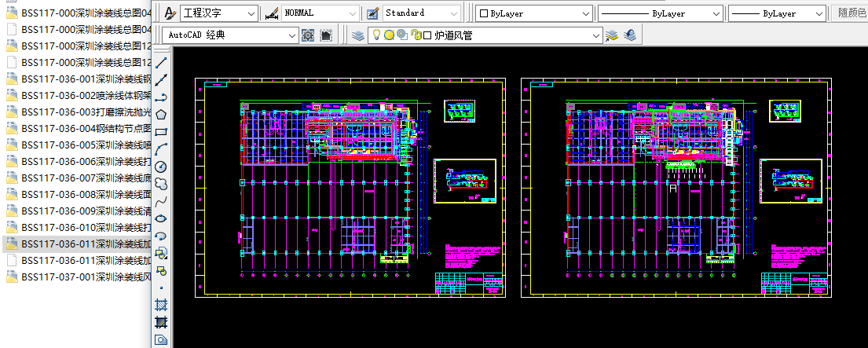Viewport: 868px width, 348px height.
Task: Click the right drawing sheet in canvas
Action: (x=676, y=188)
